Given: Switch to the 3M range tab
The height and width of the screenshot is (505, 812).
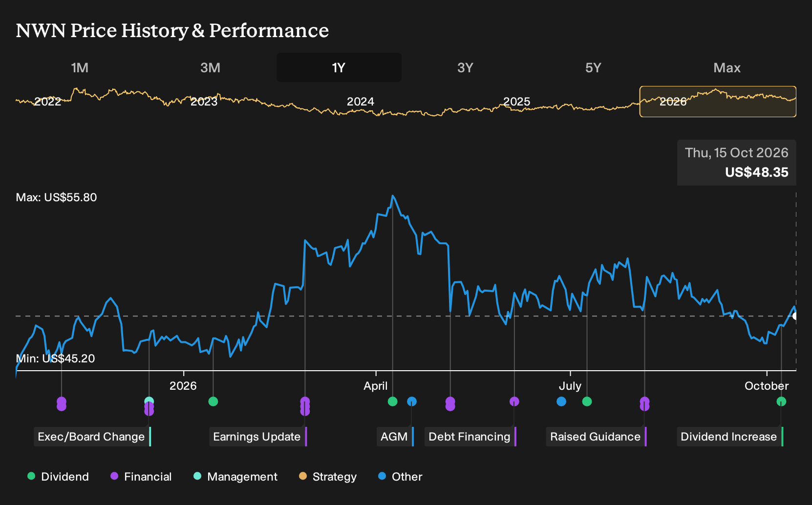Looking at the screenshot, I should (210, 67).
